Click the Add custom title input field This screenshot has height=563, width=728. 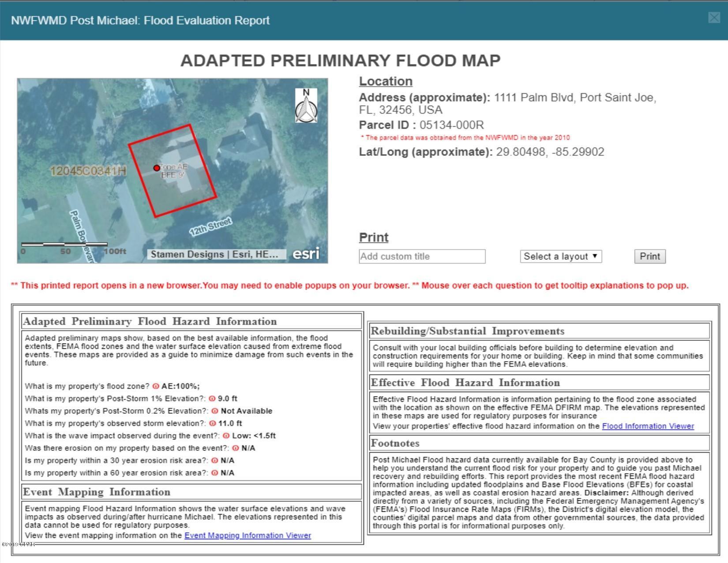tap(421, 256)
